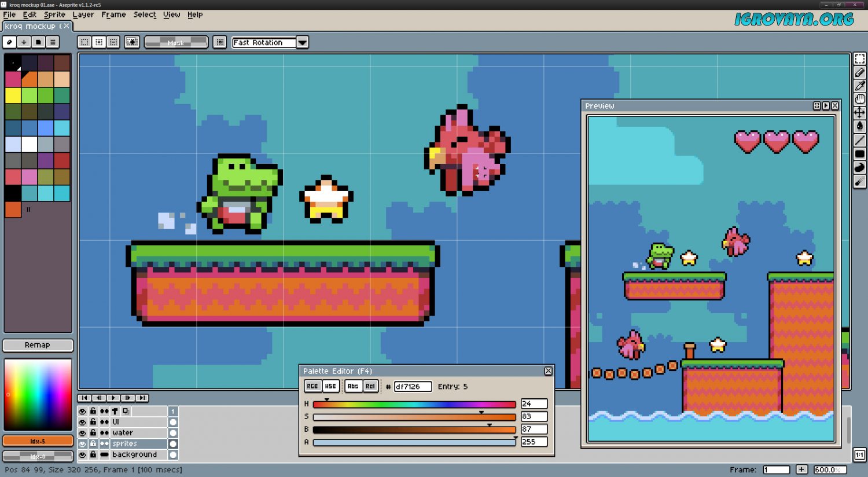Switch Palette Editor to HSB mode
The image size is (868, 477).
(330, 386)
